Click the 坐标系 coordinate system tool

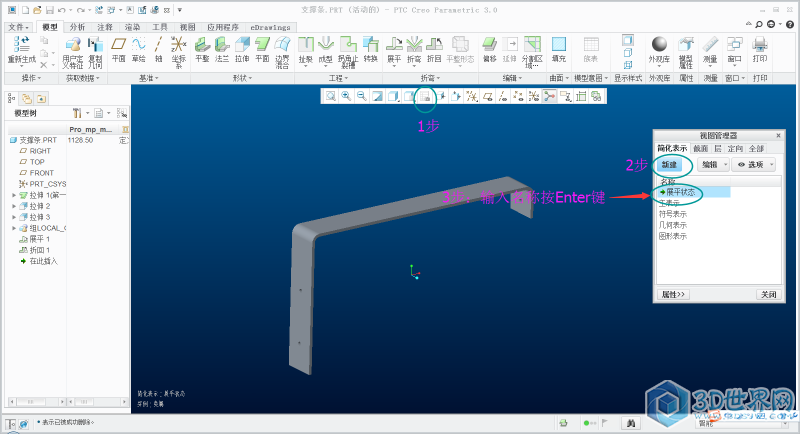pyautogui.click(x=179, y=52)
